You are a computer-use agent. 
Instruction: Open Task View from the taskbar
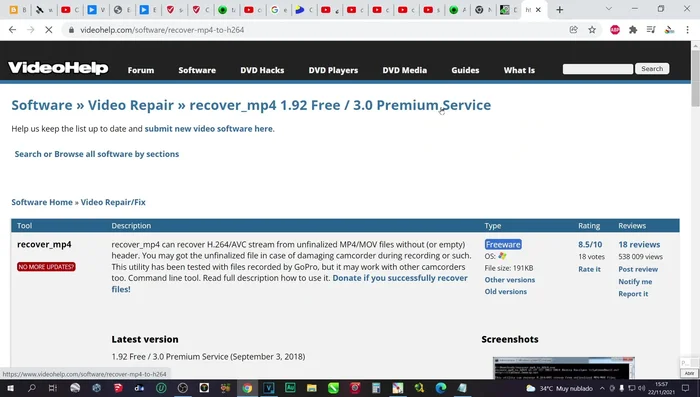(x=53, y=388)
